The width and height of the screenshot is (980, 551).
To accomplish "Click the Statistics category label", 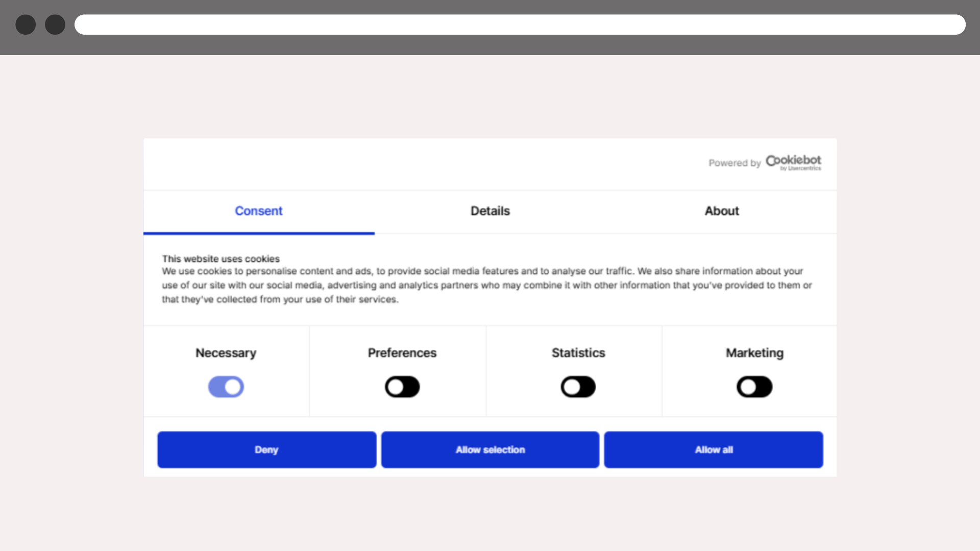I will 578,353.
